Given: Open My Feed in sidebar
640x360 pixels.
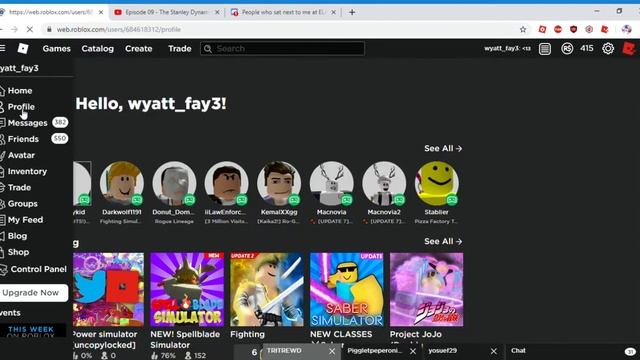Looking at the screenshot, I should pos(25,220).
